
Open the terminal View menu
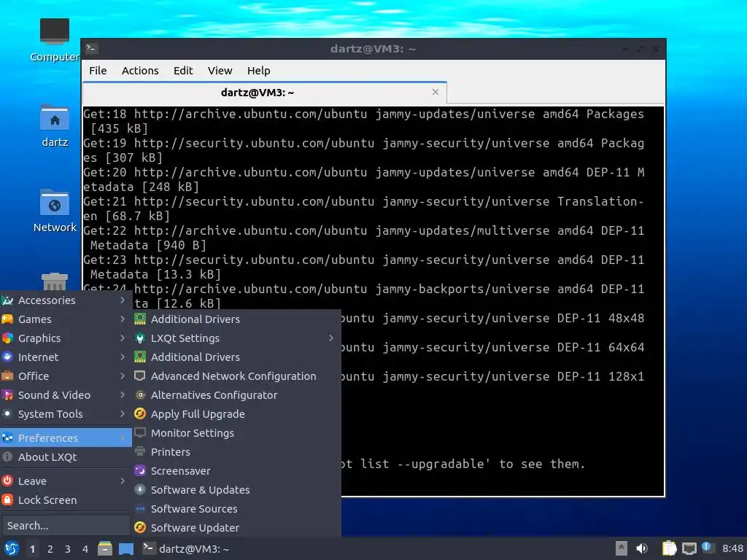coord(220,71)
